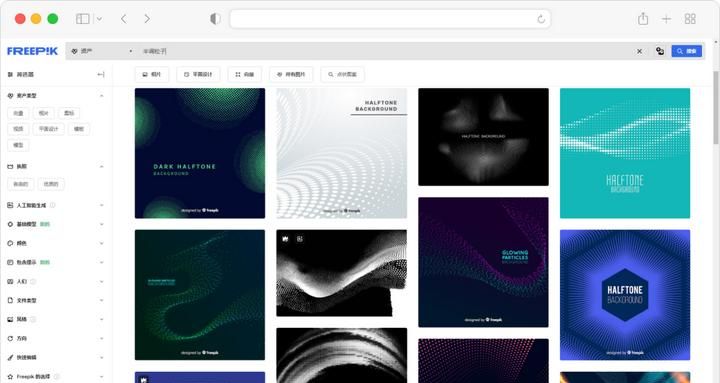Expand the 基础模型 section chevron
Screen dimensions: 720x383
point(101,224)
